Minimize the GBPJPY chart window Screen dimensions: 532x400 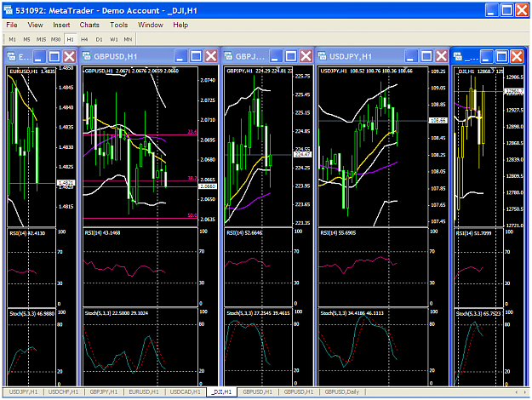276,56
